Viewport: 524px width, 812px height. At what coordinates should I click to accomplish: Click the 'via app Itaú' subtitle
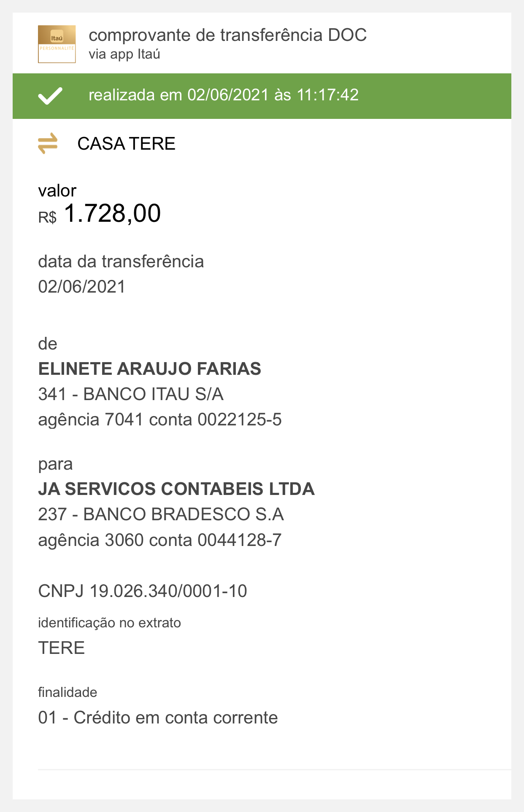(124, 54)
